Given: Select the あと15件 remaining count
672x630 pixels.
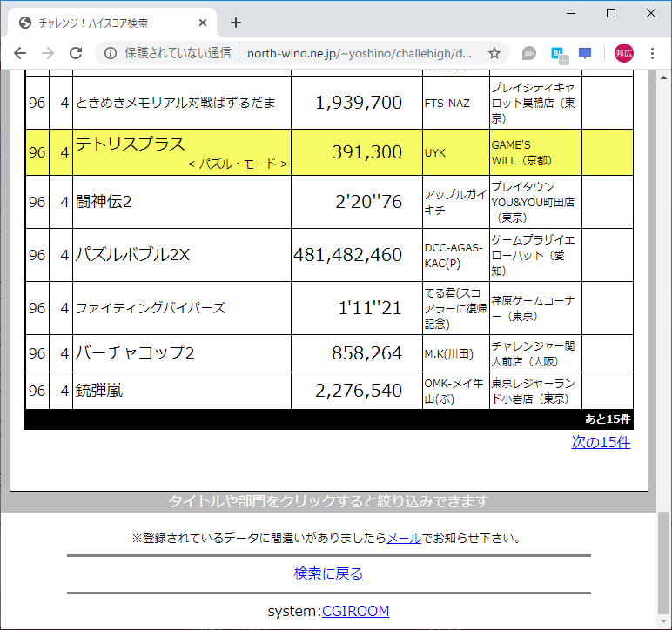Looking at the screenshot, I should coord(608,419).
